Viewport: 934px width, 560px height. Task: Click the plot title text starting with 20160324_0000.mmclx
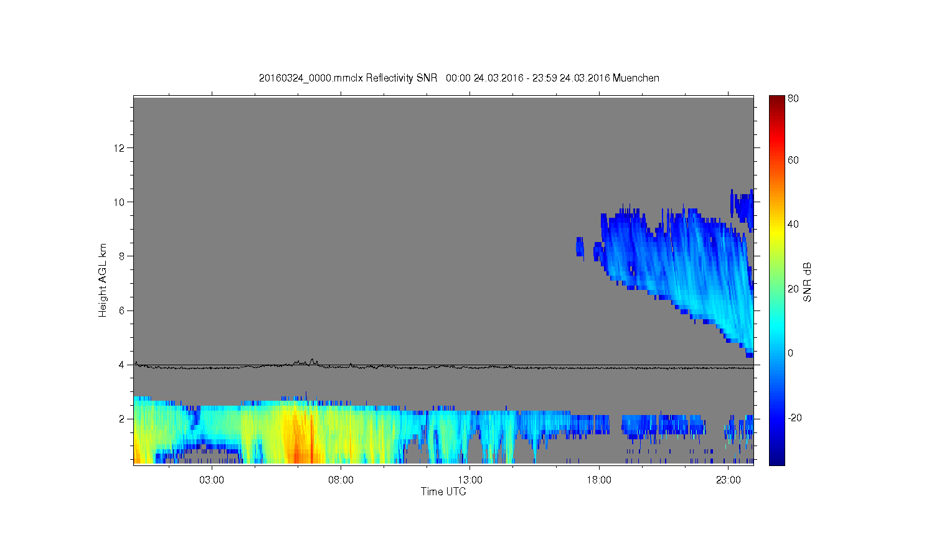[x=459, y=78]
